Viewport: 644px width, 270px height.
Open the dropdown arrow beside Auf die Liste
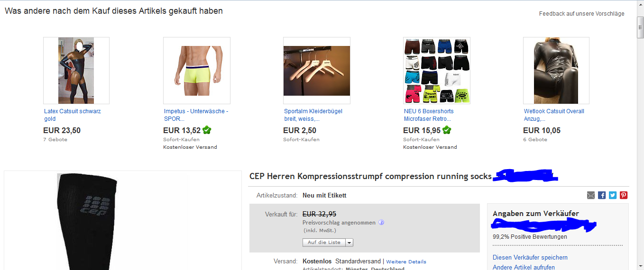pyautogui.click(x=350, y=243)
